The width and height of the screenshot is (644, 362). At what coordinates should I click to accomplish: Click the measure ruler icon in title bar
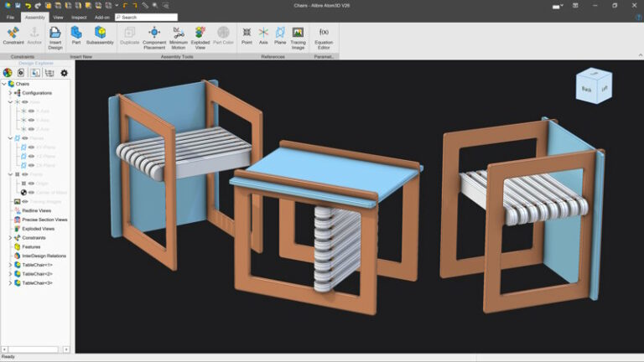pos(145,5)
